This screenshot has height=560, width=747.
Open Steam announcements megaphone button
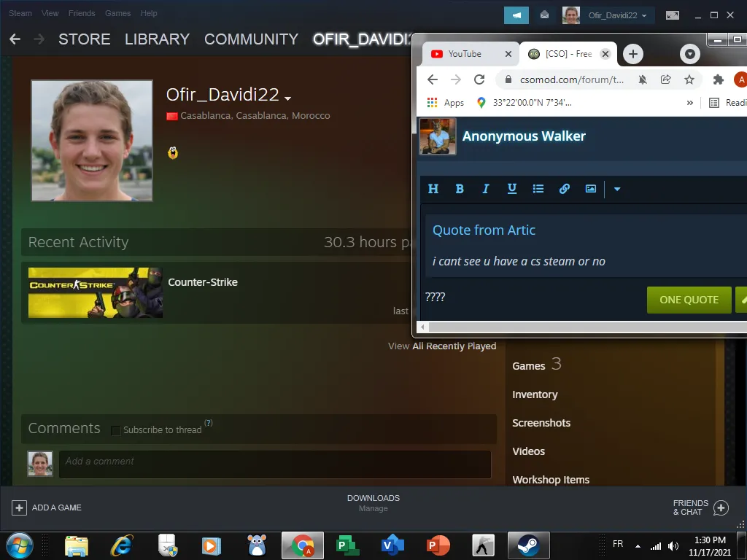[x=516, y=15]
